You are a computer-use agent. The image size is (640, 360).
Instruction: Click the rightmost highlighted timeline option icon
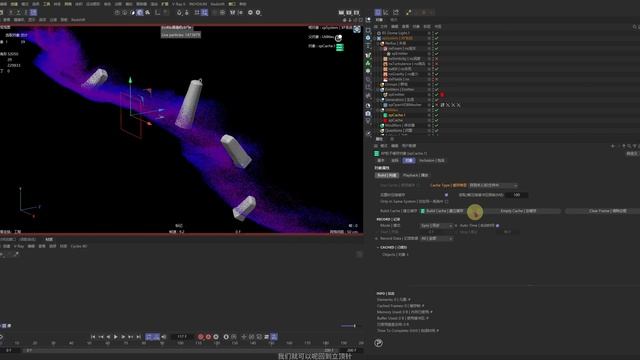(x=274, y=337)
